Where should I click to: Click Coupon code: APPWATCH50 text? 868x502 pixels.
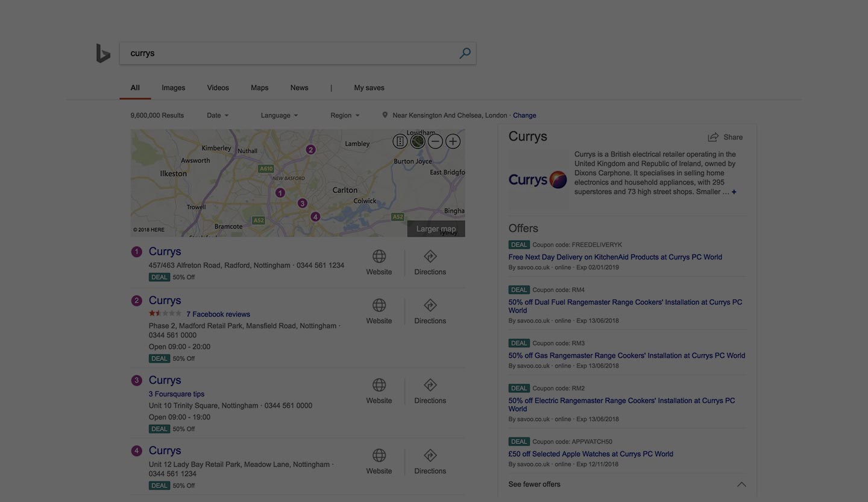tap(573, 442)
